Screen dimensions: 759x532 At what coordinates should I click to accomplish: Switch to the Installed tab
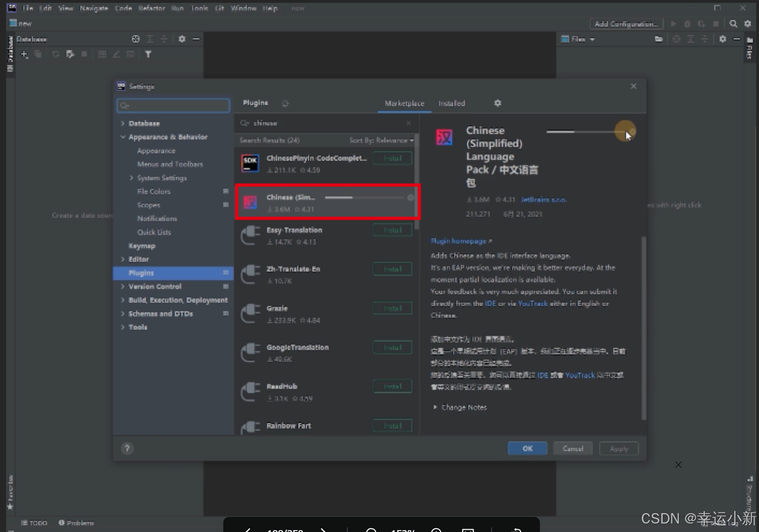[x=451, y=103]
